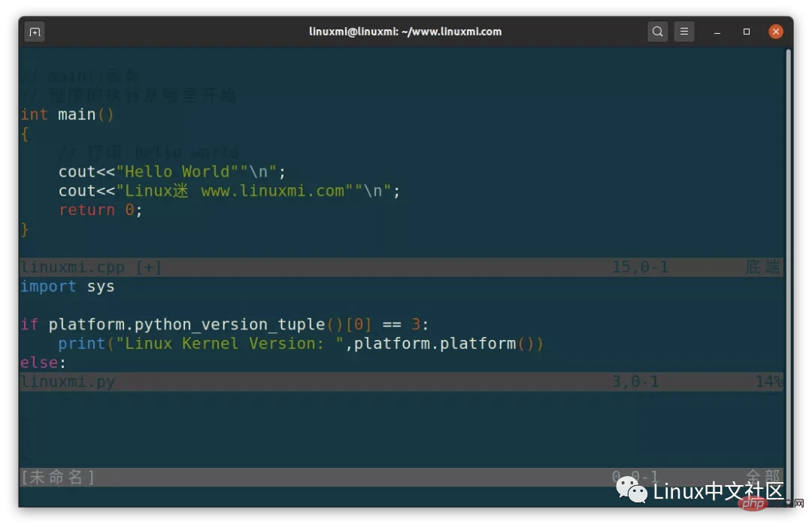
Task: Click the linuxmi.py status line
Action: coord(401,382)
